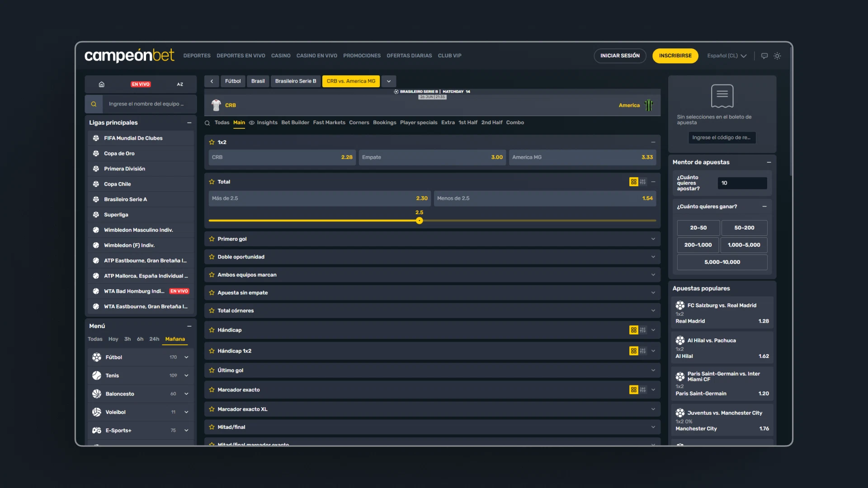Open PROMOCIONES menu item
The height and width of the screenshot is (488, 868).
362,56
